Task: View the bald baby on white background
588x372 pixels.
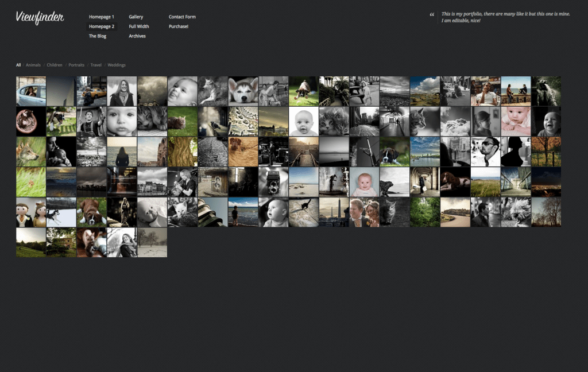Action: 304,122
